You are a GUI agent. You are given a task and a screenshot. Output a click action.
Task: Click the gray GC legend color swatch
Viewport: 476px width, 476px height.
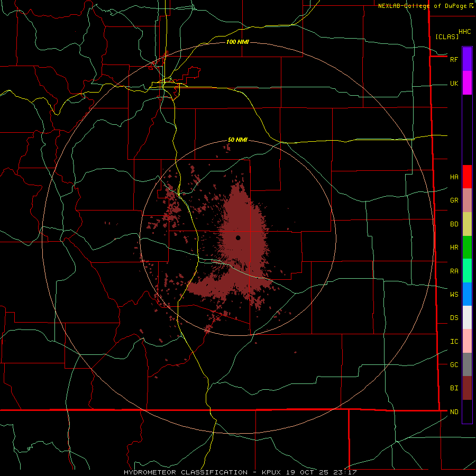(467, 364)
